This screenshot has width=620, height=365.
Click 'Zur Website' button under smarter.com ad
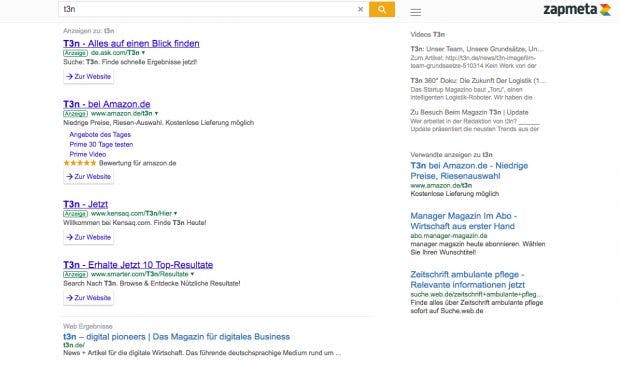pyautogui.click(x=89, y=298)
